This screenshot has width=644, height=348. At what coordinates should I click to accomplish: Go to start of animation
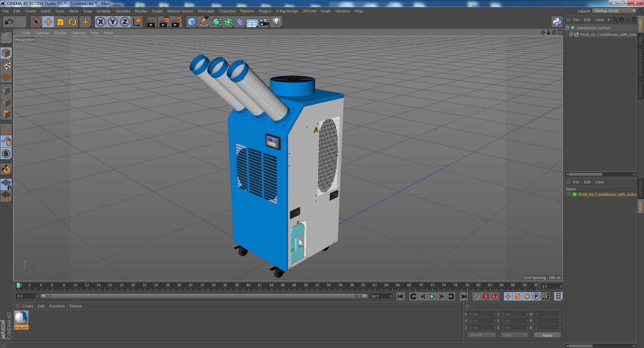coord(400,296)
